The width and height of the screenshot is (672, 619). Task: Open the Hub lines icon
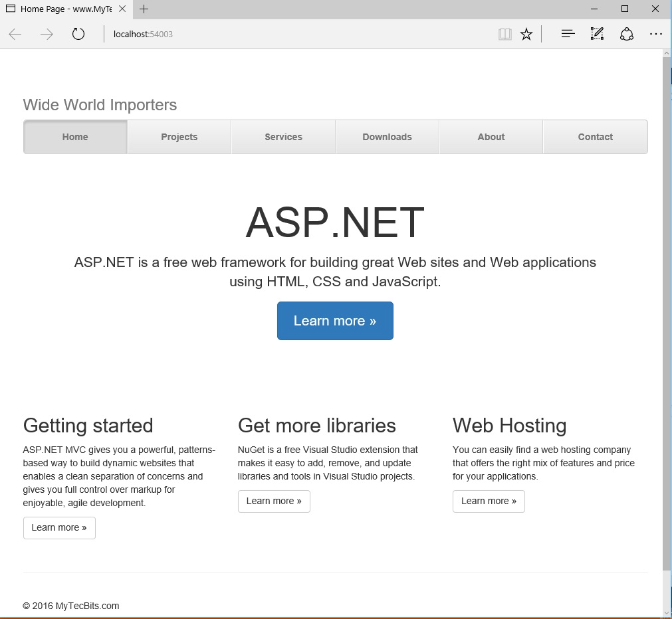click(568, 34)
